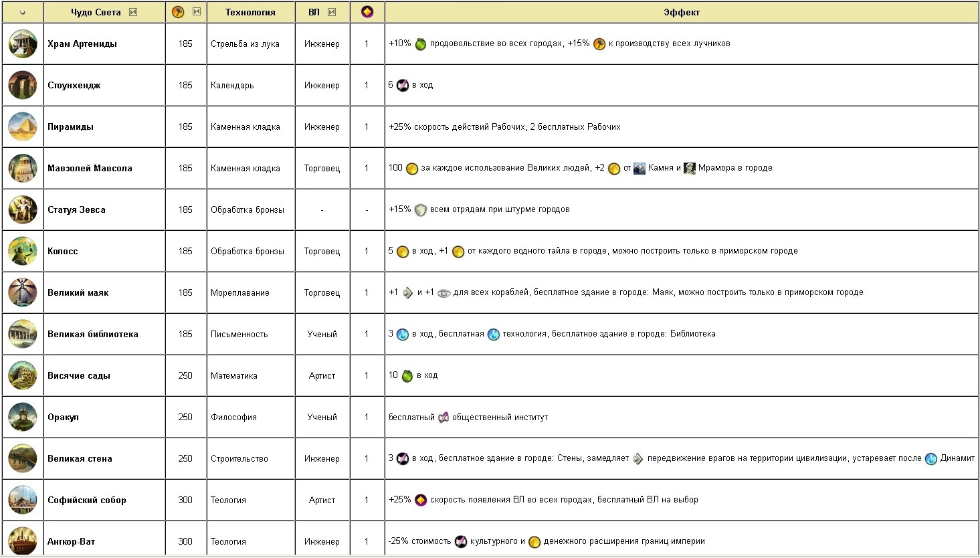Screen dimensions: 980x558
Task: Click the small dot icon in first header cell
Action: pos(23,12)
